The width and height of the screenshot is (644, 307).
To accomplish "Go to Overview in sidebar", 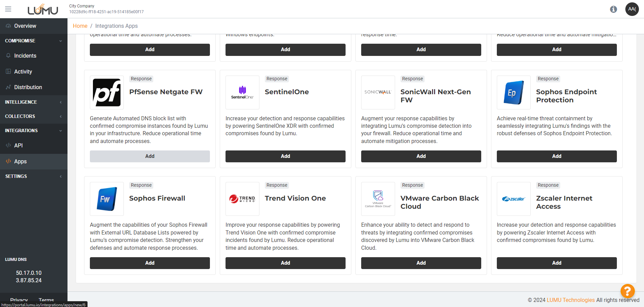I will point(25,26).
